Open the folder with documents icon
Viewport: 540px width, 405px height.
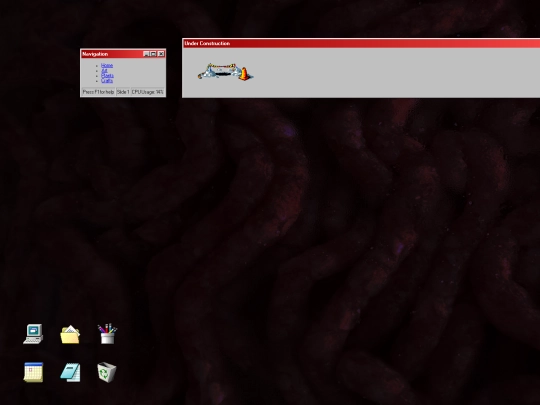[x=70, y=334]
